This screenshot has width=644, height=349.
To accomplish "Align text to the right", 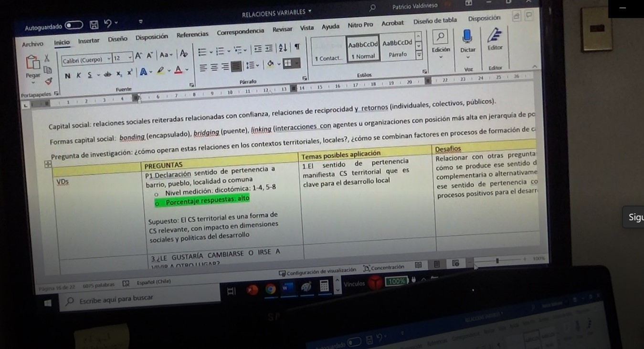I will pyautogui.click(x=225, y=67).
